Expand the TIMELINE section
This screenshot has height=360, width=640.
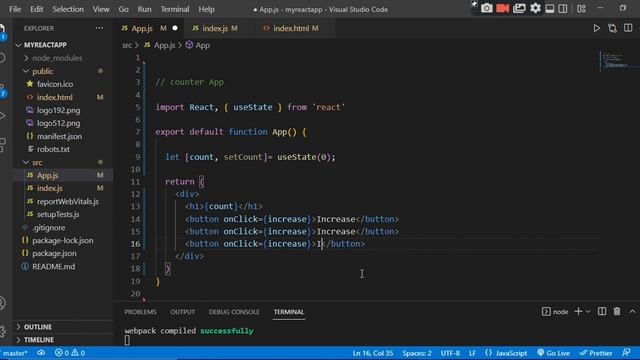point(63,340)
